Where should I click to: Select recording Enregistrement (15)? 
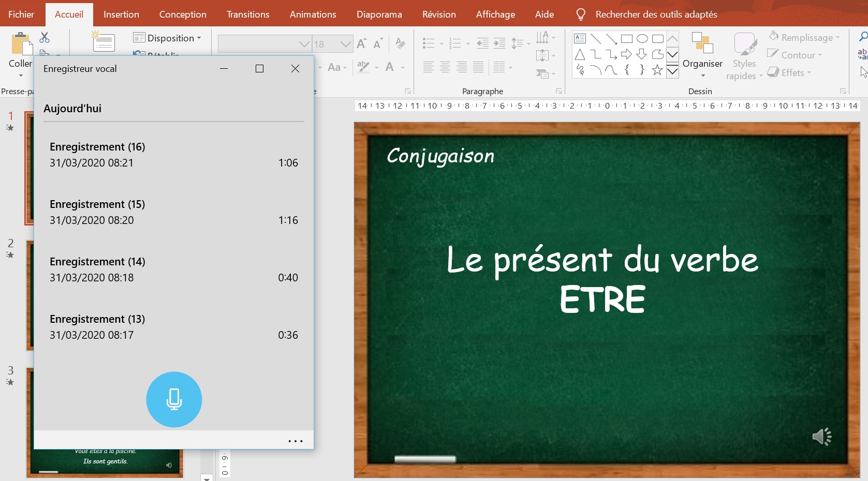point(174,212)
